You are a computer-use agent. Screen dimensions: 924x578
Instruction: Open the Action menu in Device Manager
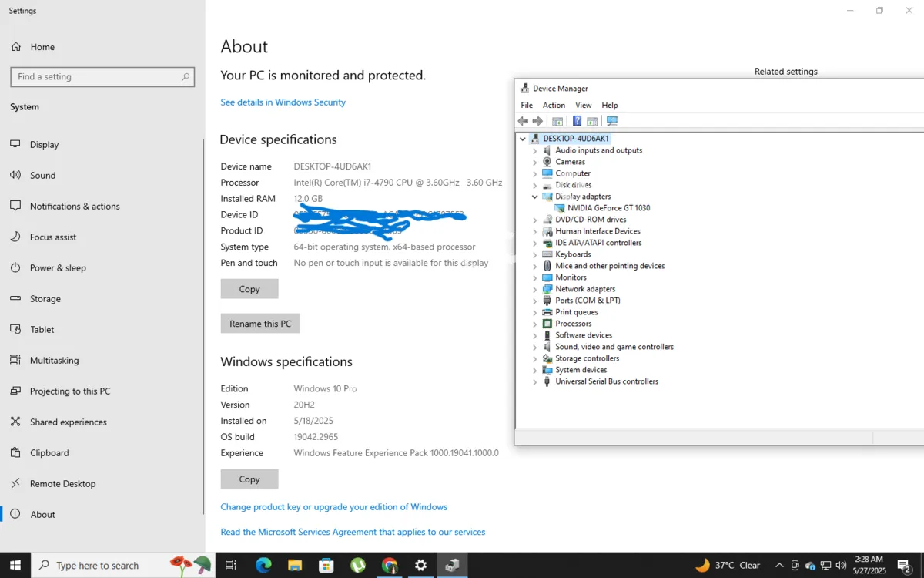pyautogui.click(x=554, y=105)
